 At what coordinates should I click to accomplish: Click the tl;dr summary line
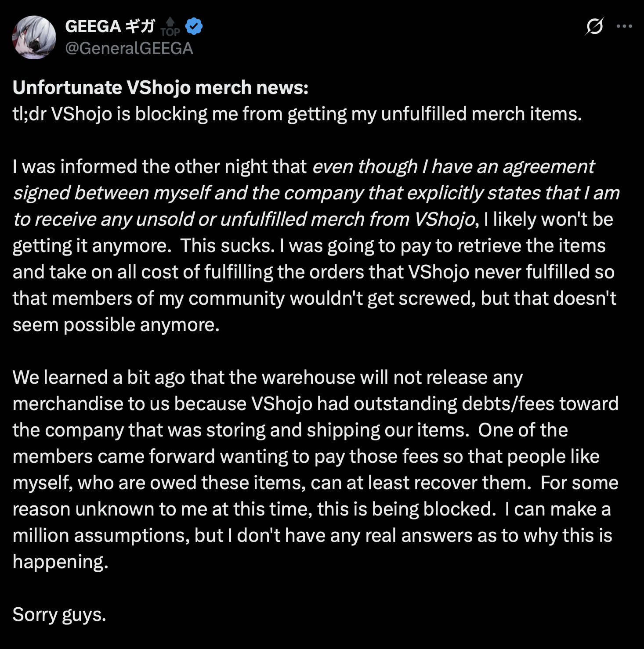(297, 114)
